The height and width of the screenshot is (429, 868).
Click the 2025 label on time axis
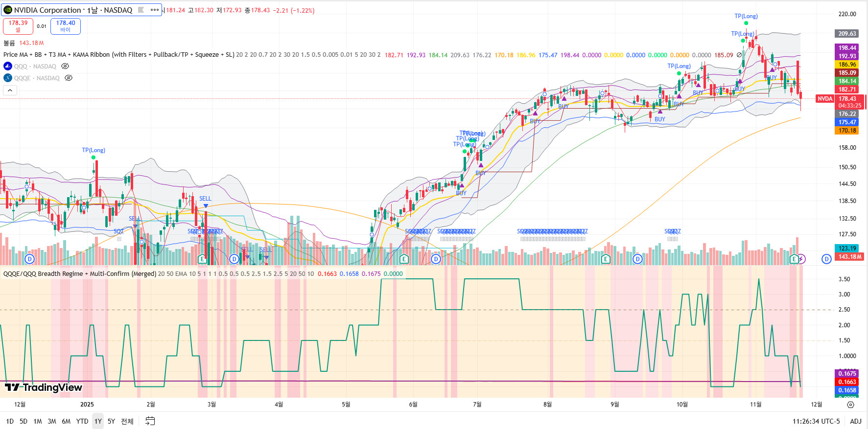87,405
